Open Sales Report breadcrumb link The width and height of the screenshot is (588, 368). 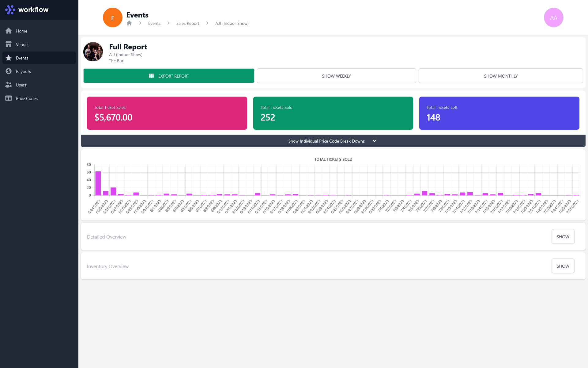(x=188, y=24)
